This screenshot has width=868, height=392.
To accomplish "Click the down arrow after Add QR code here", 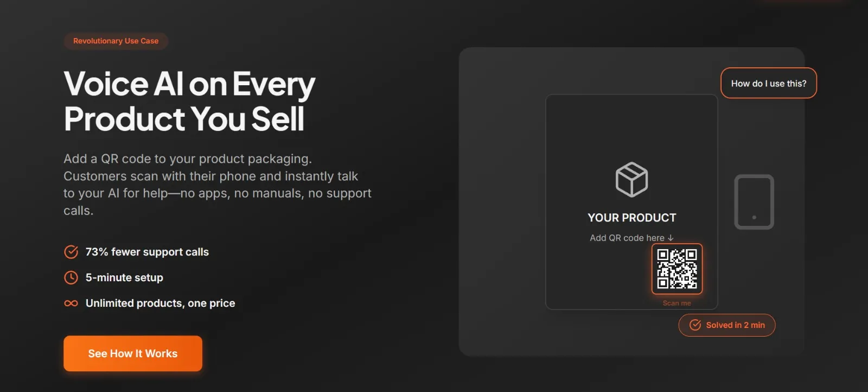I will (x=671, y=238).
